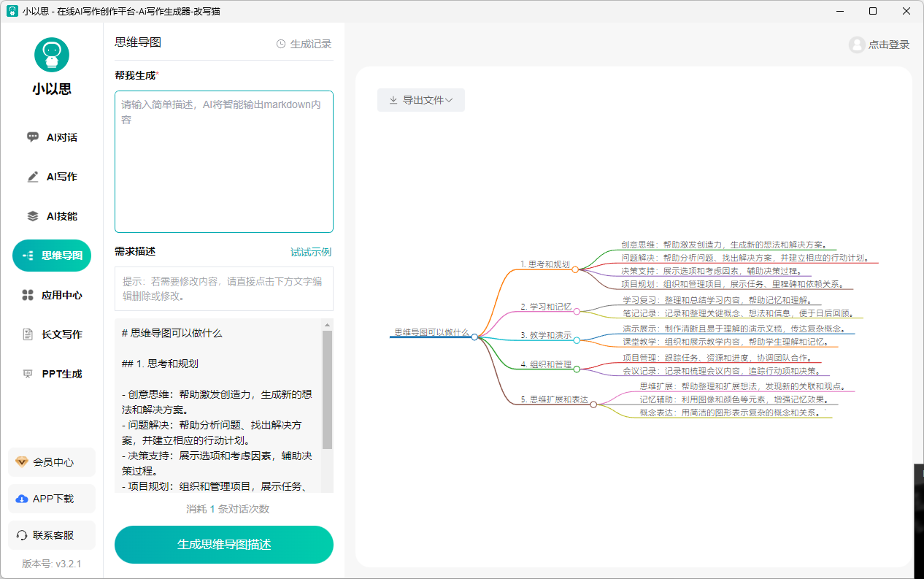924x579 pixels.
Task: Click the 版本号: v3.2.1 label
Action: tap(52, 564)
